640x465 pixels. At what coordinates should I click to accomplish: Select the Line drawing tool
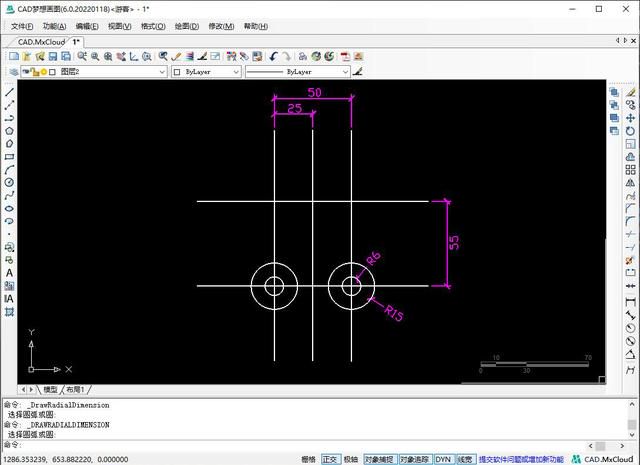(9, 92)
